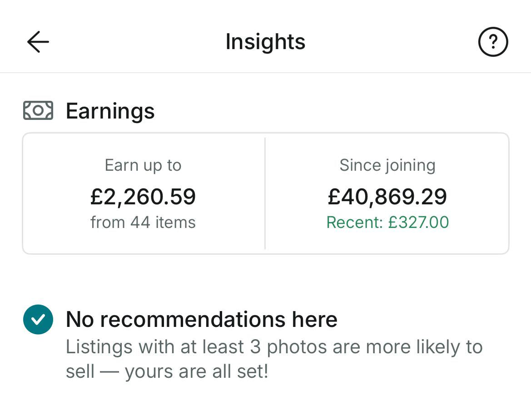Open the £40,869.29 total earnings figure
This screenshot has width=531, height=420.
pos(387,196)
